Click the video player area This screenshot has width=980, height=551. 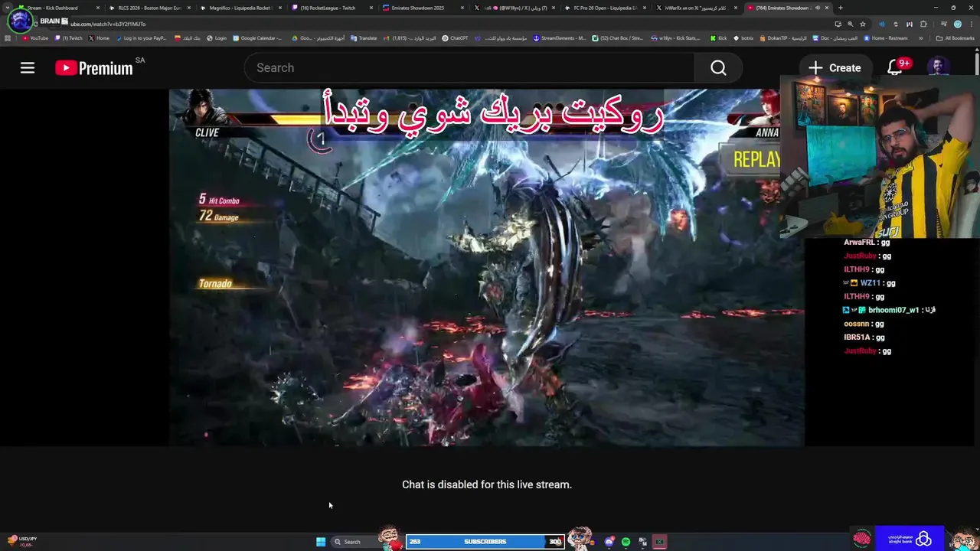point(486,268)
